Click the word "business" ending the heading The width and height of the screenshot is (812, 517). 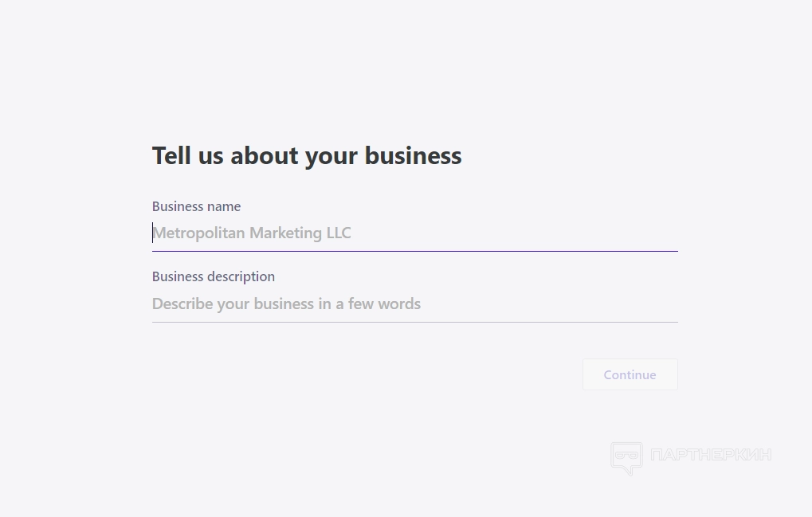coord(413,155)
